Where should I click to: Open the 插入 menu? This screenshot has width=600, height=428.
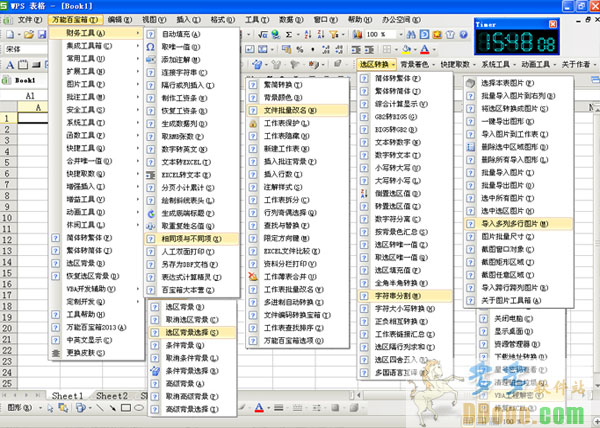coord(188,20)
